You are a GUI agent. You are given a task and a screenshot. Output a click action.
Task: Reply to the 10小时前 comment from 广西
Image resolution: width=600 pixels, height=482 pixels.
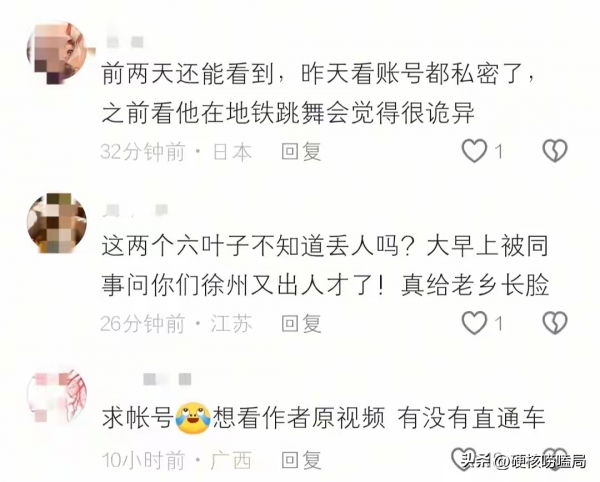pyautogui.click(x=301, y=460)
